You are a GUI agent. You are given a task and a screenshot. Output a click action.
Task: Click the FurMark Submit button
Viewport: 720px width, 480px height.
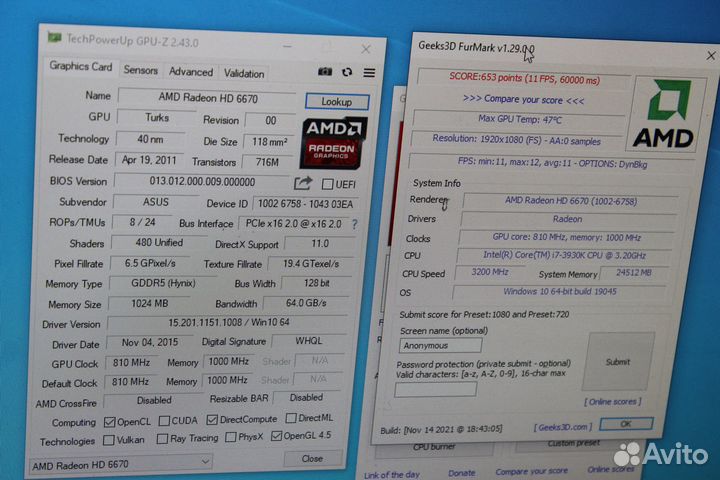point(618,362)
